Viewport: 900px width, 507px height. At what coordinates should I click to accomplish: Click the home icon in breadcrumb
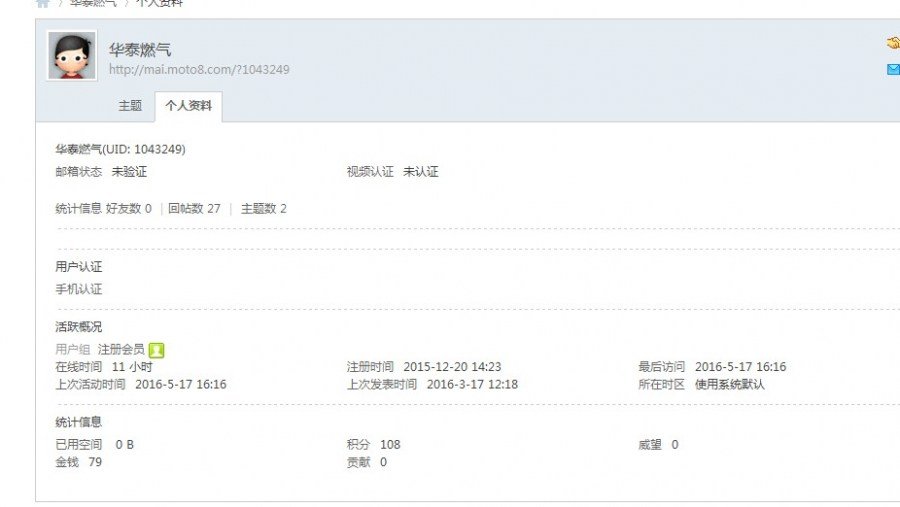coord(42,3)
